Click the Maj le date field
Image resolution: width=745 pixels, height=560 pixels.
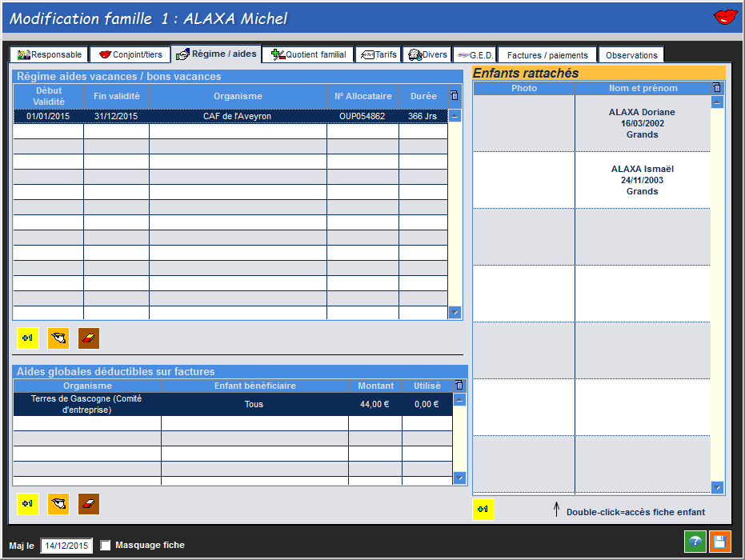66,546
